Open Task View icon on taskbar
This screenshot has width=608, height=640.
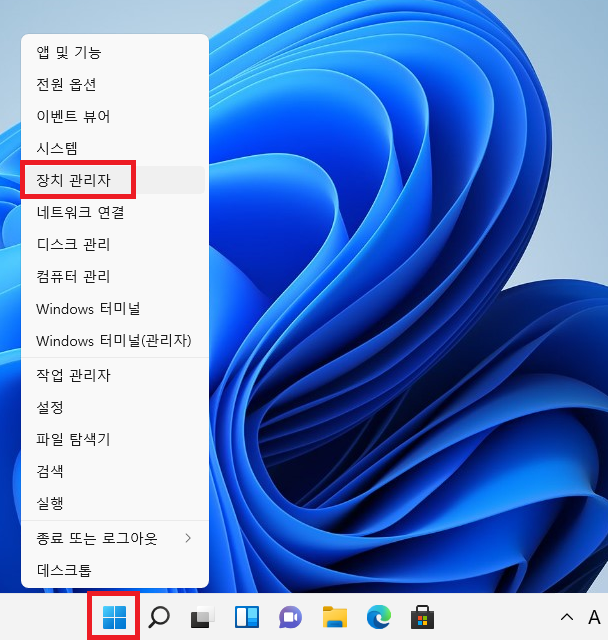pos(203,617)
